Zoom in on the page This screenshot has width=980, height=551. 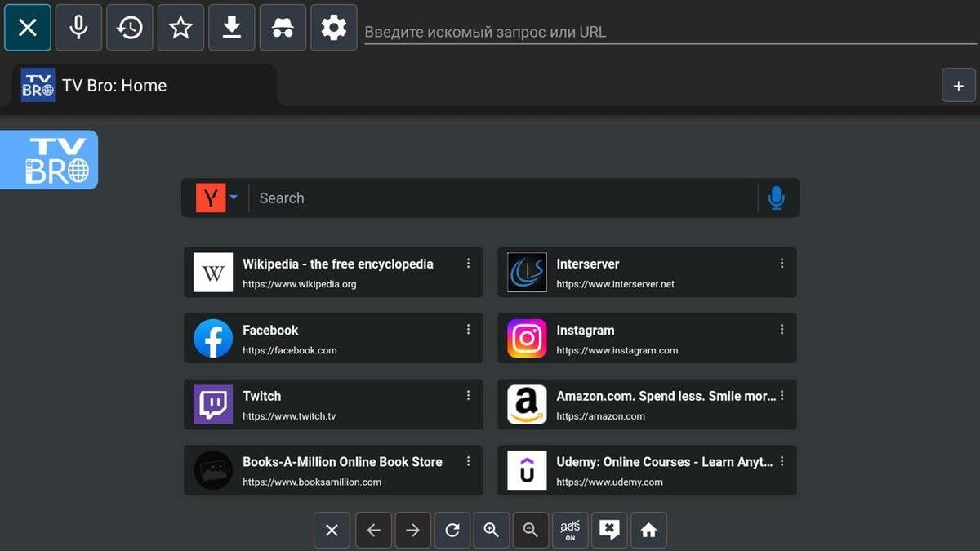point(492,531)
